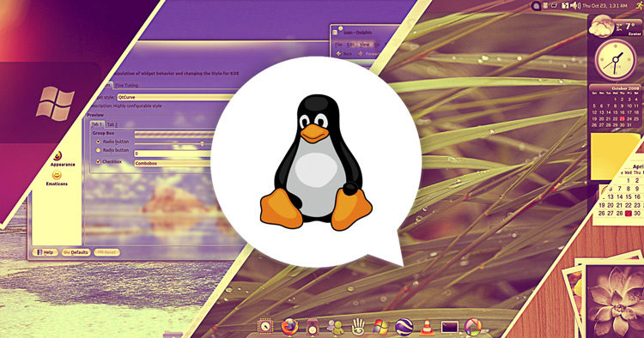Click the "October 2008" calendar header
644x338 pixels.
click(x=625, y=88)
